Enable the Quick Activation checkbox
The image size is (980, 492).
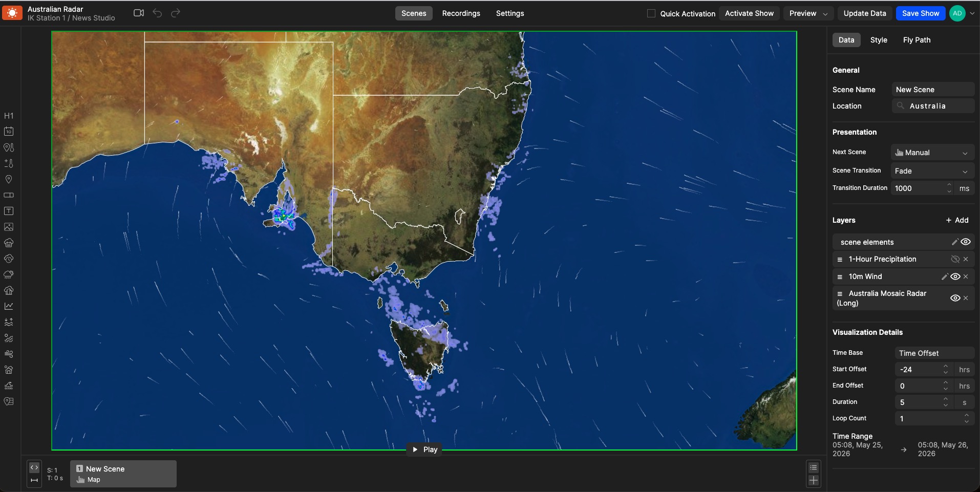(x=651, y=13)
